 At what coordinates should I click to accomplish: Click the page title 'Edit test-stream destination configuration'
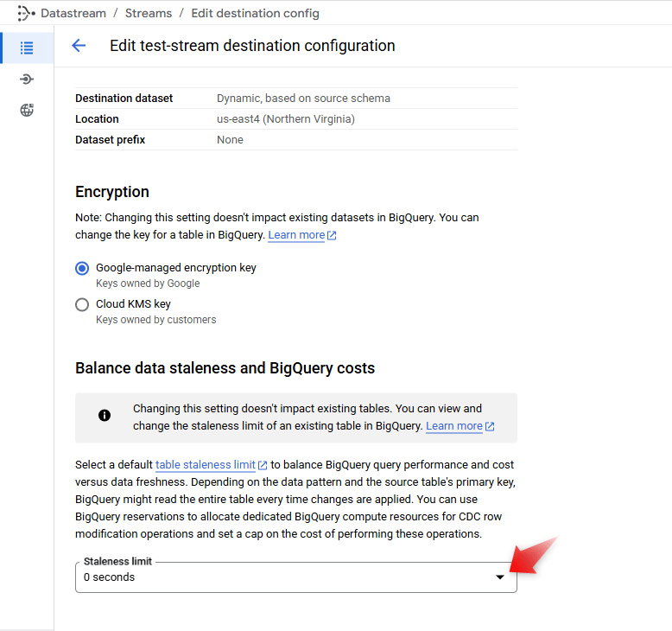252,46
